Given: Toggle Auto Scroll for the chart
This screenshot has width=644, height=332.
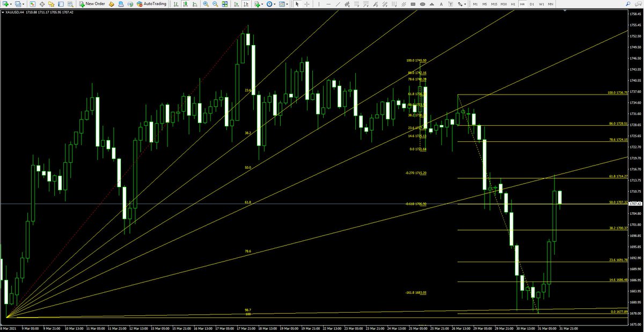Looking at the screenshot, I should [x=236, y=4].
